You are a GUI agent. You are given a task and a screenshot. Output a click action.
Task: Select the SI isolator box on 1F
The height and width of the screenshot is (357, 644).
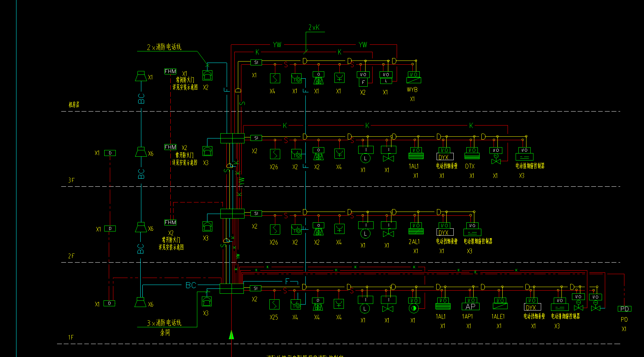[255, 288]
